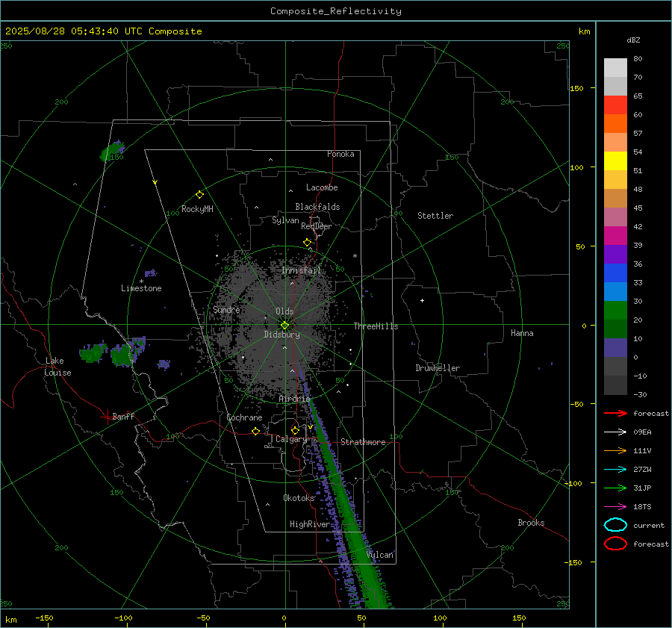The width and height of the screenshot is (672, 628).
Task: Pick the red swatch on the dBZ scale
Action: [615, 105]
